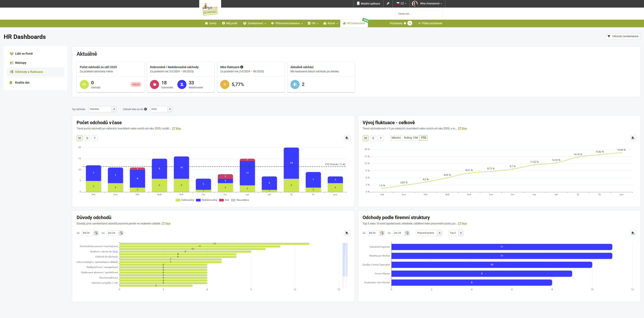Open Odchody a fluktuace section
Screen dimensions: 644x318
36,72
